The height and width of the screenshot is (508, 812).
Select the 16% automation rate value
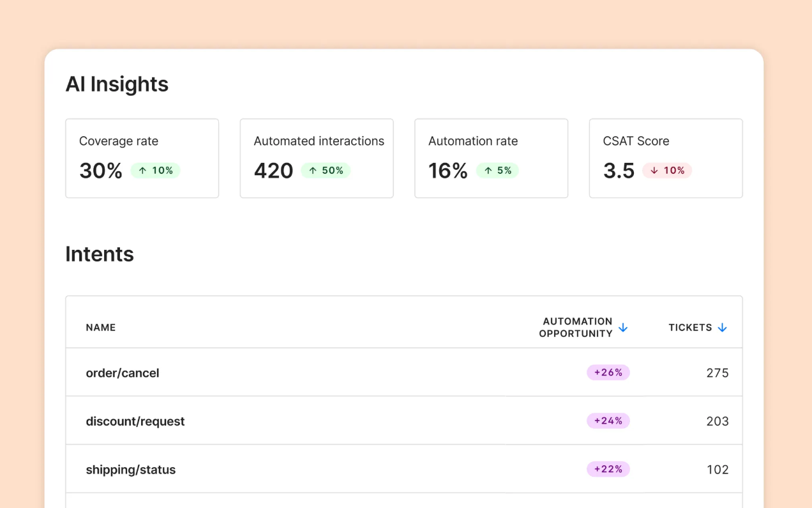(448, 171)
